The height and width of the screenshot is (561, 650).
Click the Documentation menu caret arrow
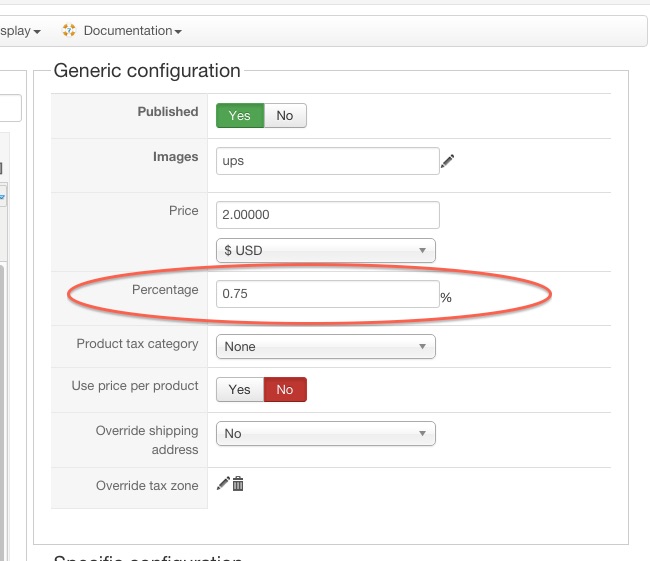coord(178,32)
